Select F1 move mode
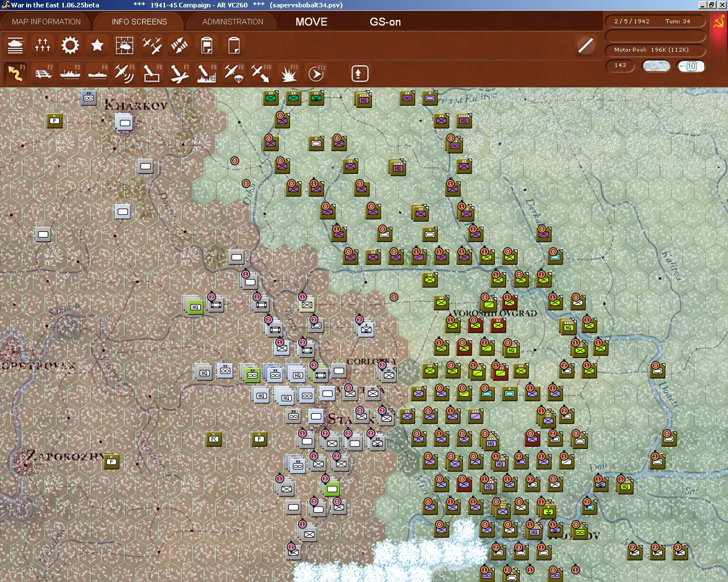Viewport: 728px width, 582px height. 15,73
